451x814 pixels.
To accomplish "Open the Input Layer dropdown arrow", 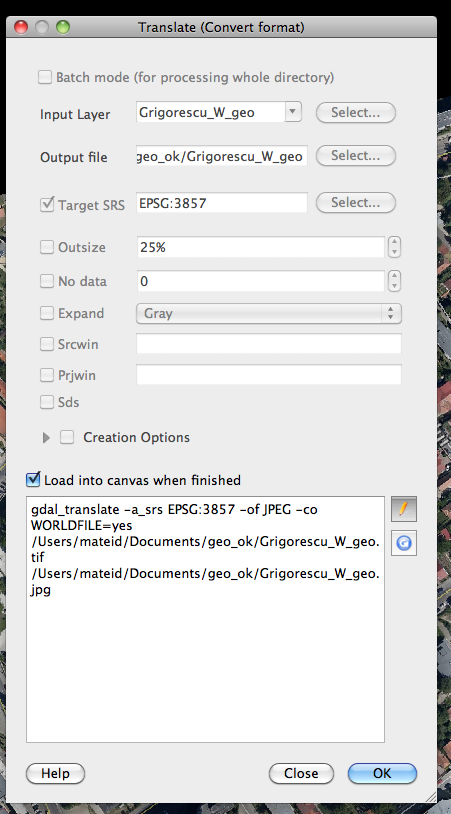I will click(x=293, y=112).
